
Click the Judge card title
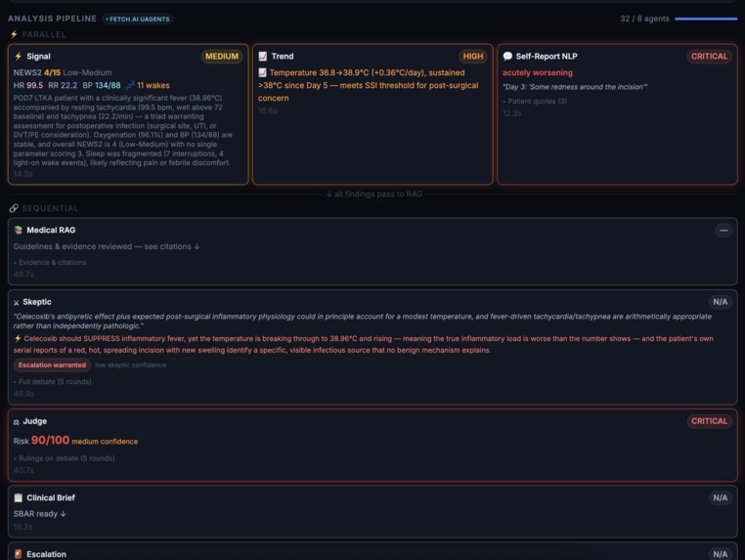(x=34, y=421)
